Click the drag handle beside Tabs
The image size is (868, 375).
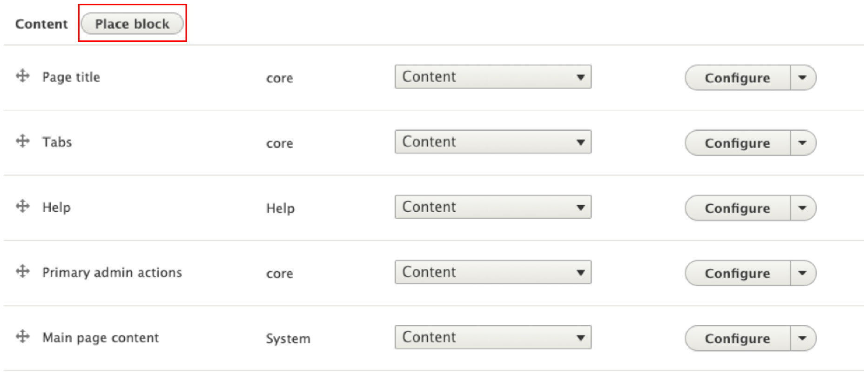coord(22,141)
